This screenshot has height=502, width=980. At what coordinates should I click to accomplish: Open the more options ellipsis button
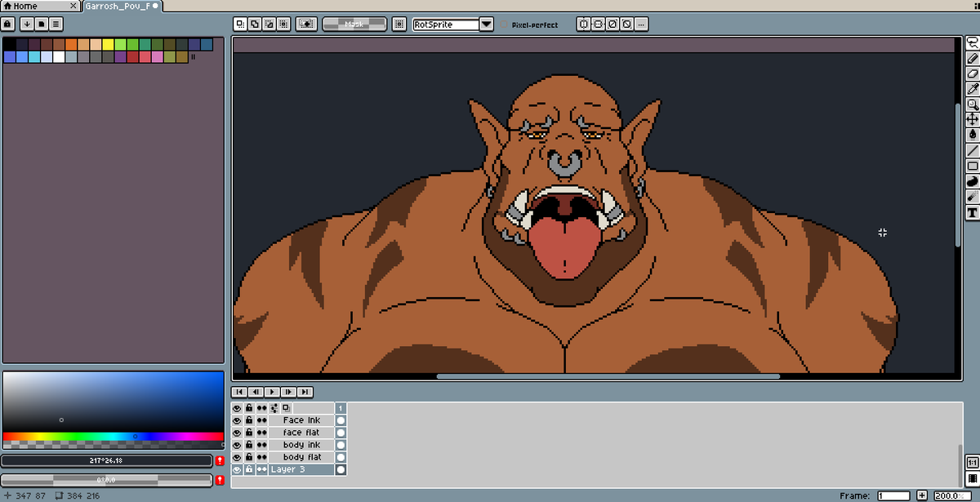[641, 24]
